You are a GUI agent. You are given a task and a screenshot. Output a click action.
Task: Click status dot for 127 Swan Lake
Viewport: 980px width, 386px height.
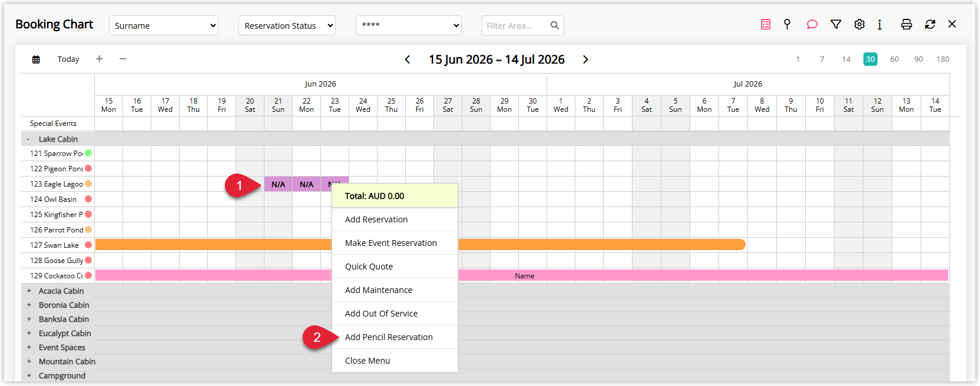click(88, 245)
